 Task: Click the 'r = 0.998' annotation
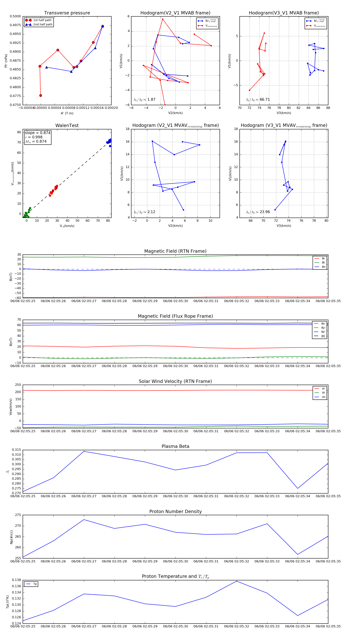point(34,137)
